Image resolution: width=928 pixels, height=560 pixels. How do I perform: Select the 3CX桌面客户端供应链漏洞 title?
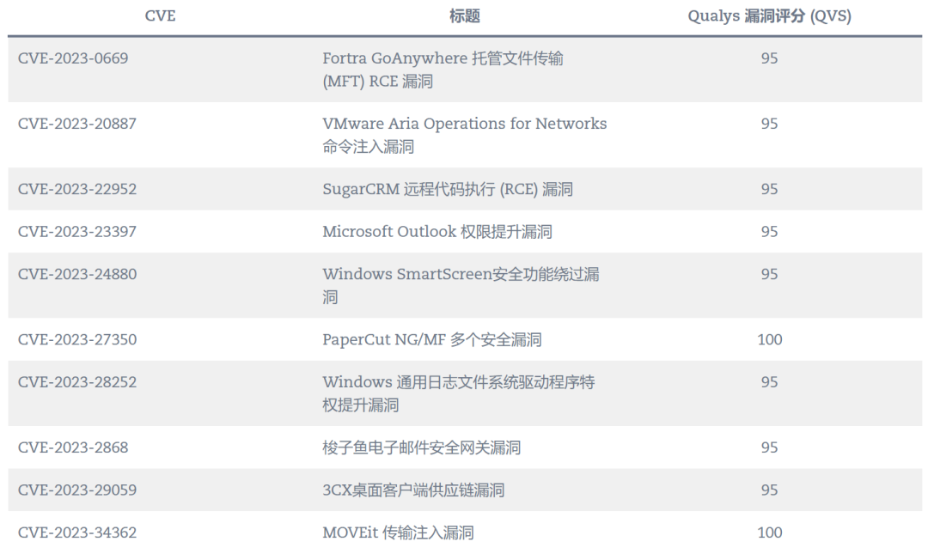[413, 490]
